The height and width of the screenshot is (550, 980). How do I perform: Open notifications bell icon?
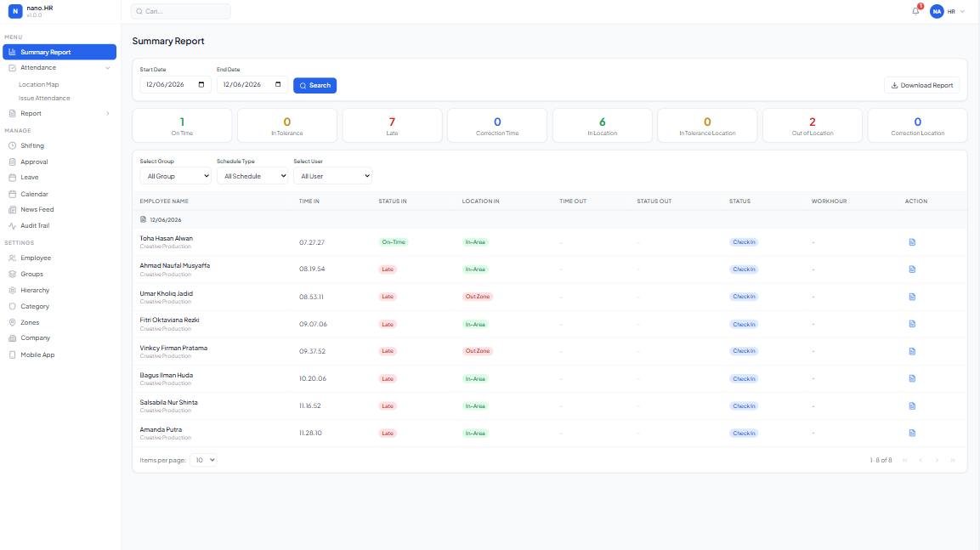point(915,11)
